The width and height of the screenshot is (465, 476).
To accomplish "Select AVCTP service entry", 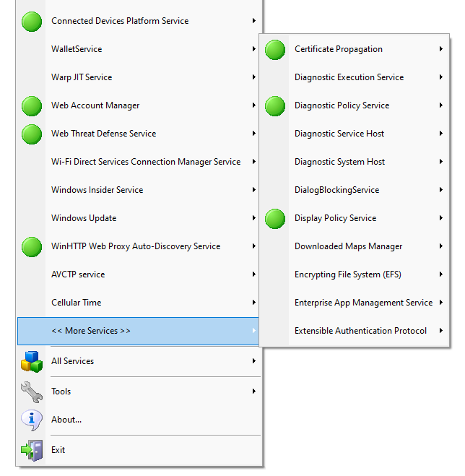I will click(x=138, y=274).
